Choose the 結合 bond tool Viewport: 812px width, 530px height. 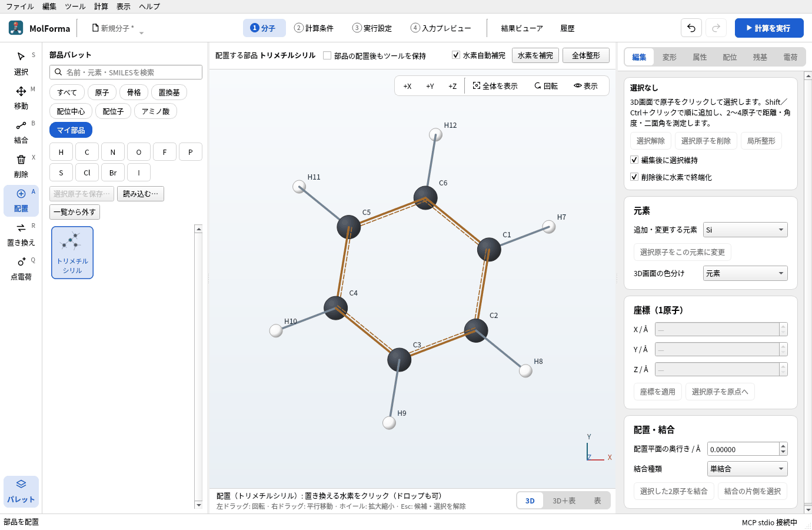21,131
